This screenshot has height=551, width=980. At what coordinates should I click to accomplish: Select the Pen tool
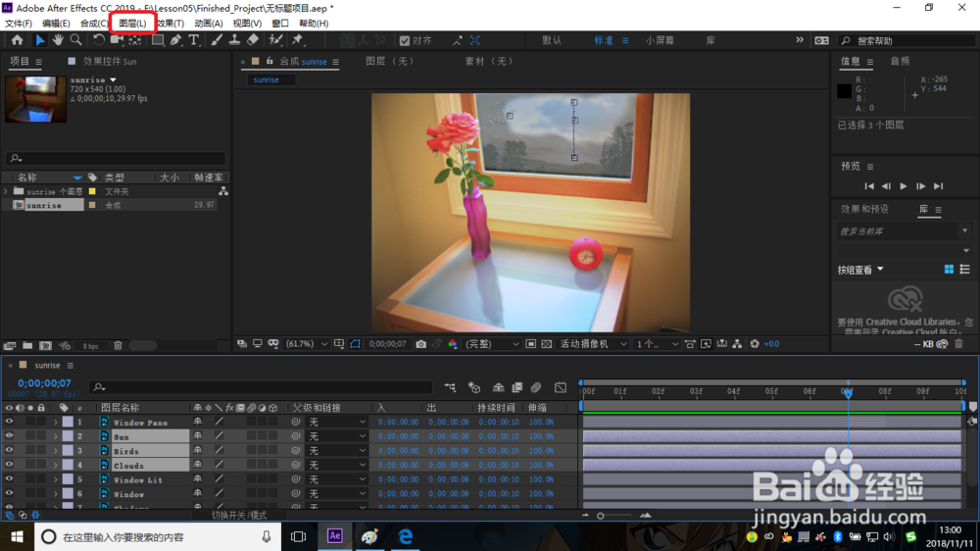[175, 40]
